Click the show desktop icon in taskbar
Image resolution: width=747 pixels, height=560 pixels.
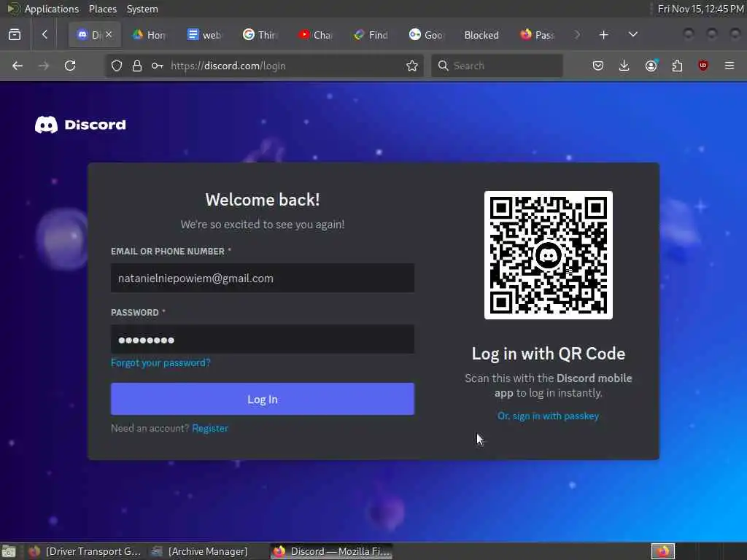[8, 552]
